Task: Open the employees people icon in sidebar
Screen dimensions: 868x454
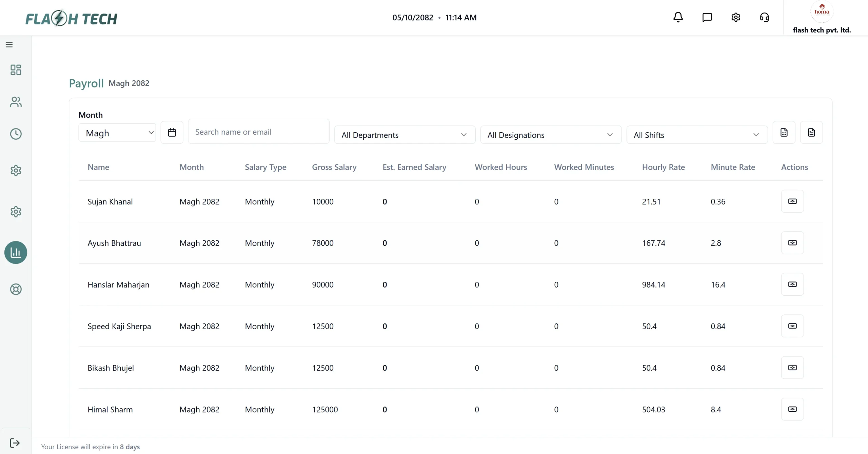Action: coord(16,102)
